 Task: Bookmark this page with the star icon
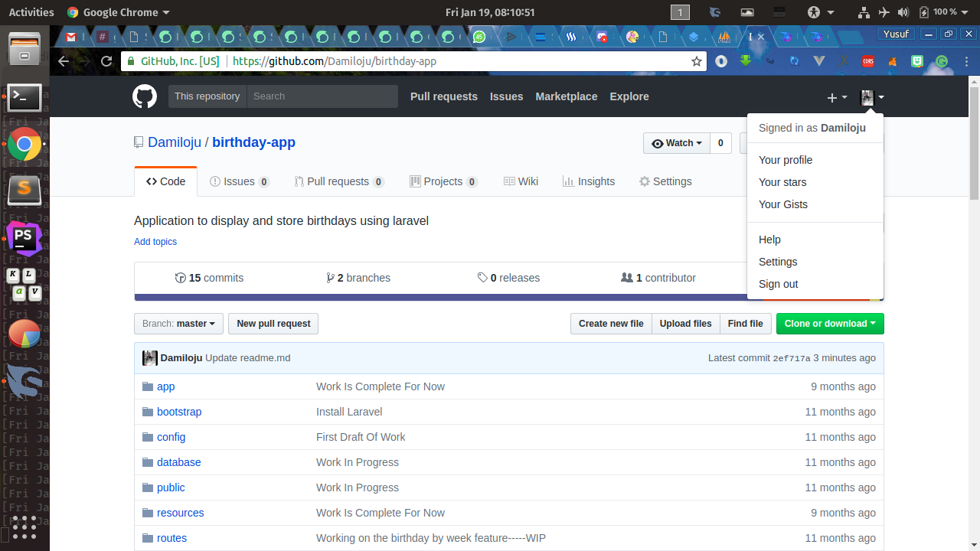click(697, 61)
